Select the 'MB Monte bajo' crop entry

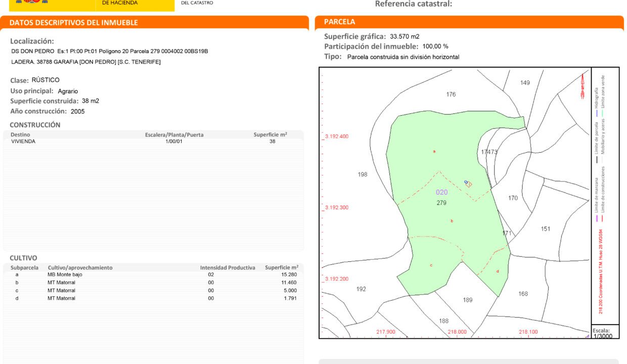pos(65,275)
